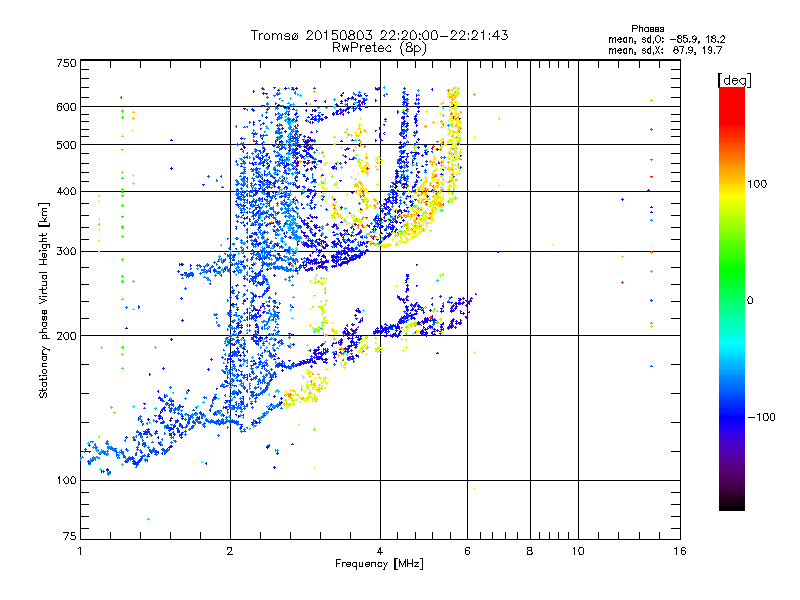800x600 pixels.
Task: Click the y-axis tick label '200'
Action: click(66, 336)
